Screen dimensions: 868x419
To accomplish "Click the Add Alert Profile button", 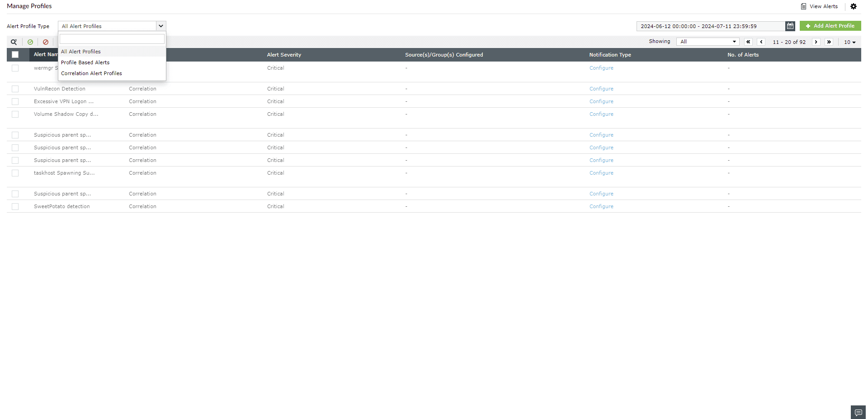I will coord(830,26).
